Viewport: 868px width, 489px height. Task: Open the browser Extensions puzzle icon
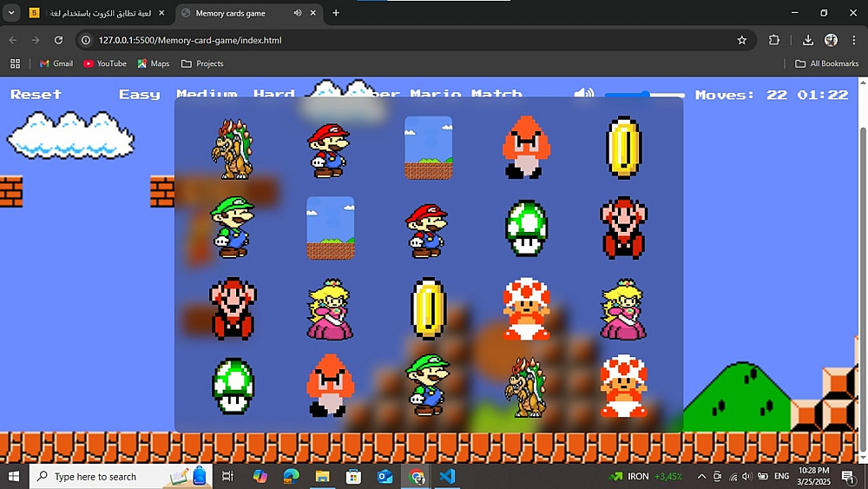(x=774, y=40)
